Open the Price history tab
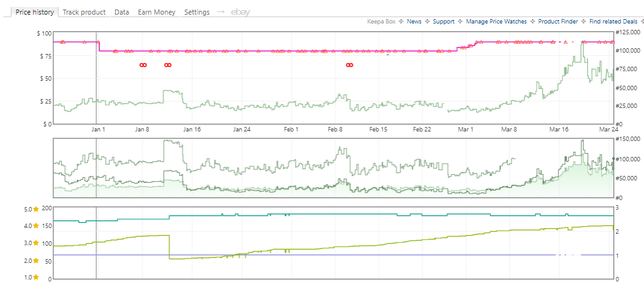644x282 pixels. pos(34,12)
